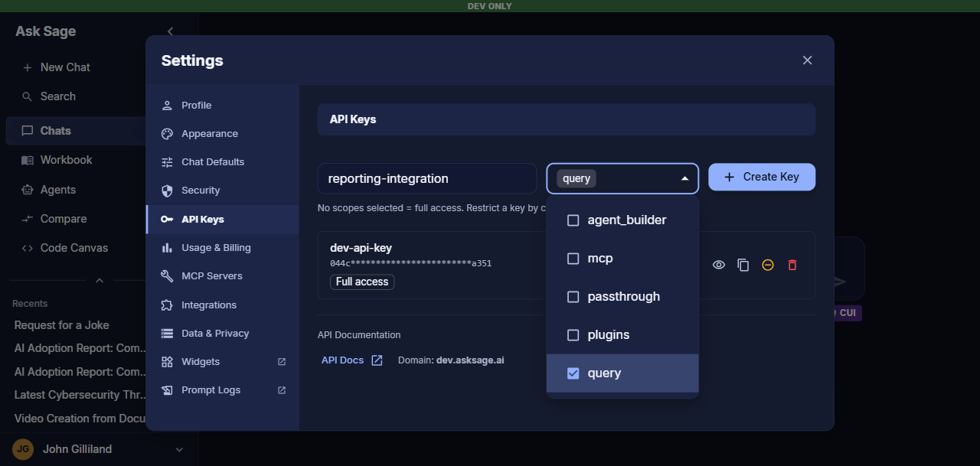980x466 pixels.
Task: Click the query chip in scopes field
Action: click(x=577, y=178)
